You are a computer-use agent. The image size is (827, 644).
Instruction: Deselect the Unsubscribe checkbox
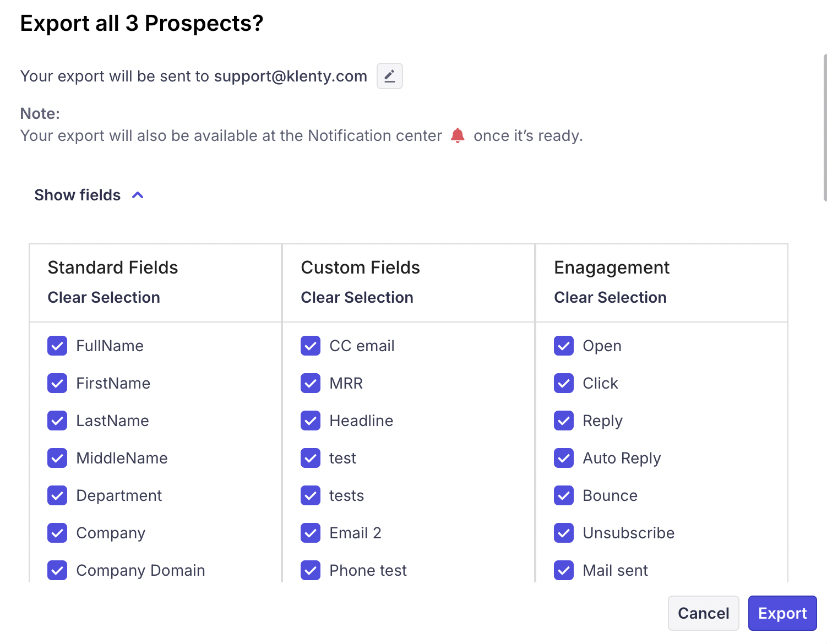point(564,533)
